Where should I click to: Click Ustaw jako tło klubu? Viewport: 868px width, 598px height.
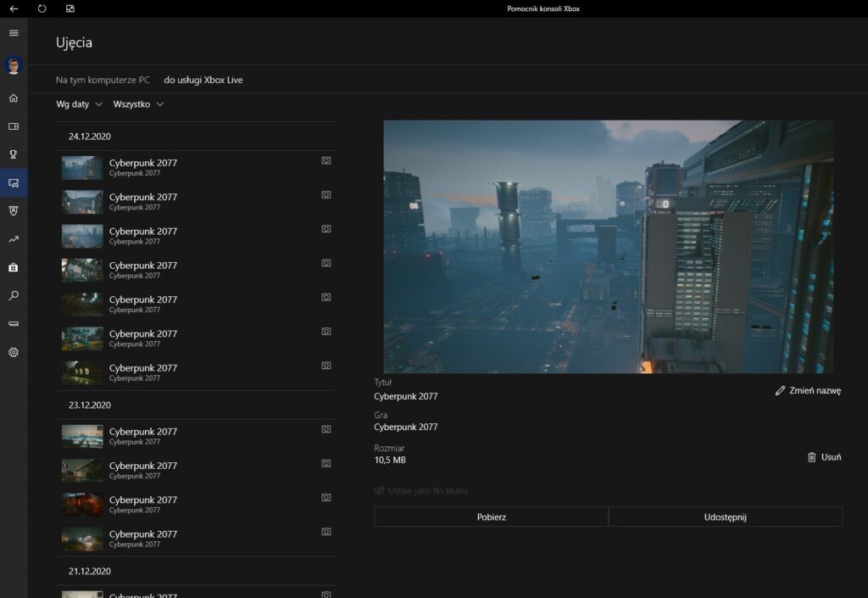[x=421, y=490]
